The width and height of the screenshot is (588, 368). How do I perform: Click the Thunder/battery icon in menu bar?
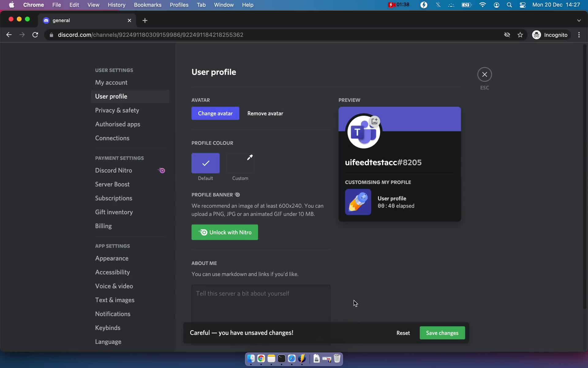pyautogui.click(x=466, y=5)
